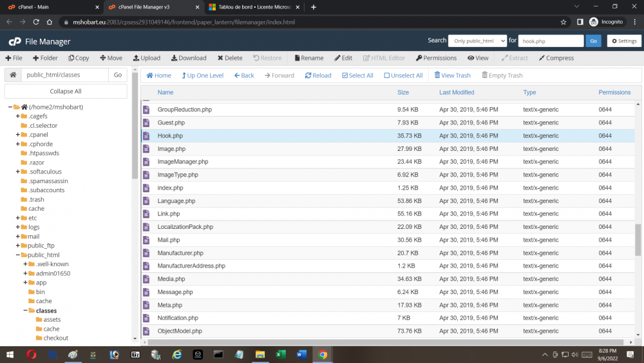Check Select All files
Image resolution: width=644 pixels, height=363 pixels.
[357, 75]
